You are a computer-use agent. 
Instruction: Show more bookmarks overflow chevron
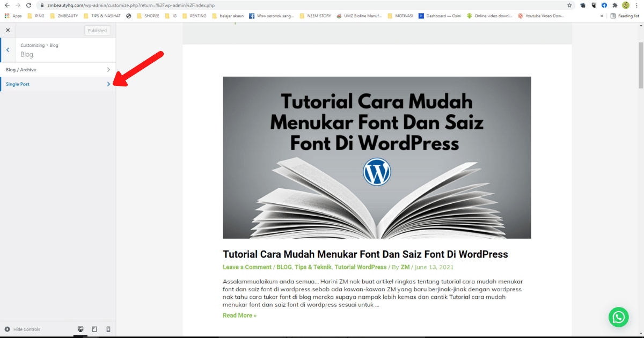[x=602, y=16]
